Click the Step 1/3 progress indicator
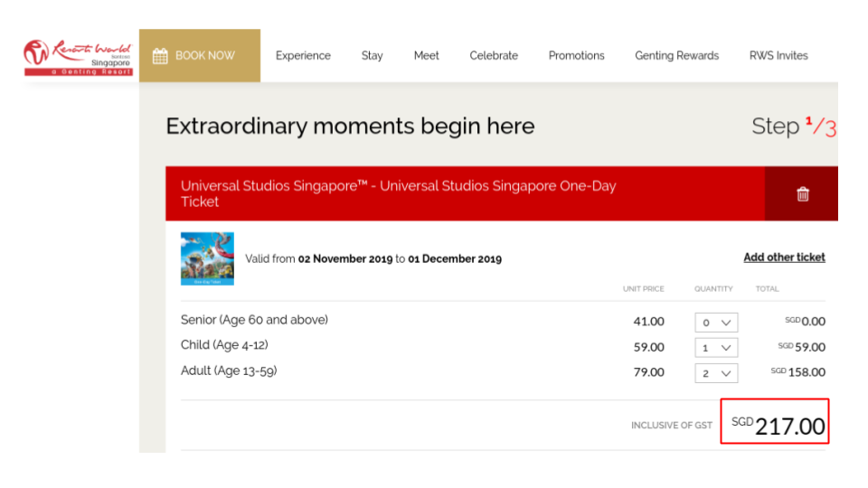868x488 pixels. coord(793,127)
